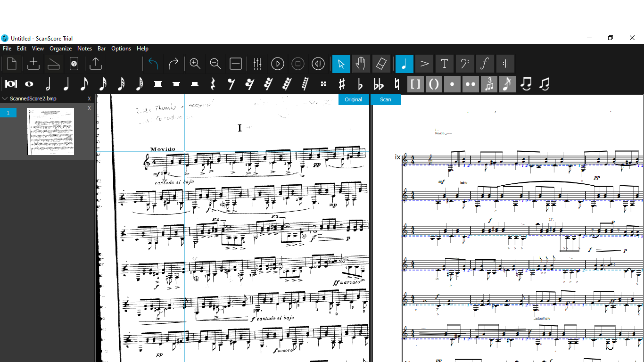
Task: Apply the natural accidental
Action: click(x=397, y=84)
